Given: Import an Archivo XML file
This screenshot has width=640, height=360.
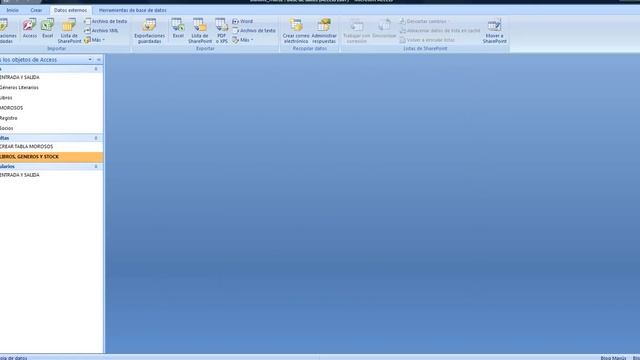Looking at the screenshot, I should click(x=101, y=31).
